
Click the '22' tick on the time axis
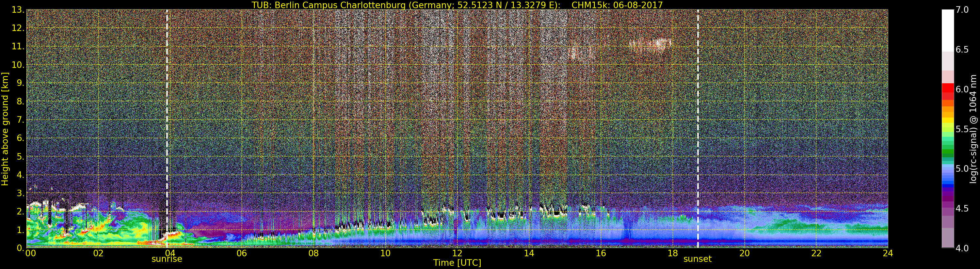point(816,253)
